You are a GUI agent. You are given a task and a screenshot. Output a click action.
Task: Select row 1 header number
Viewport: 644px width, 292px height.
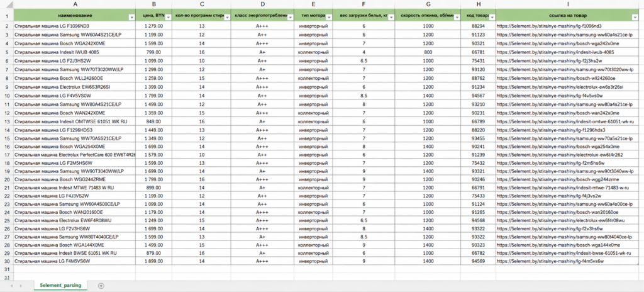[6, 15]
